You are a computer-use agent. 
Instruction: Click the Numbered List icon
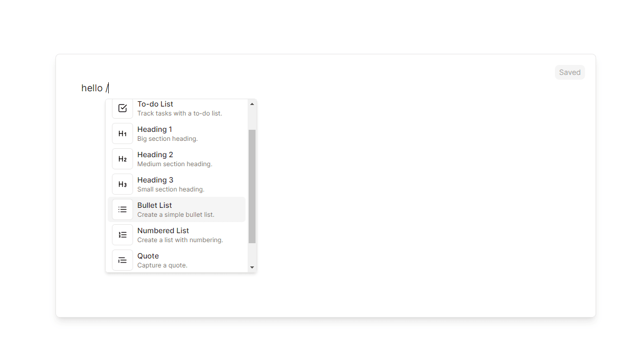tap(122, 235)
